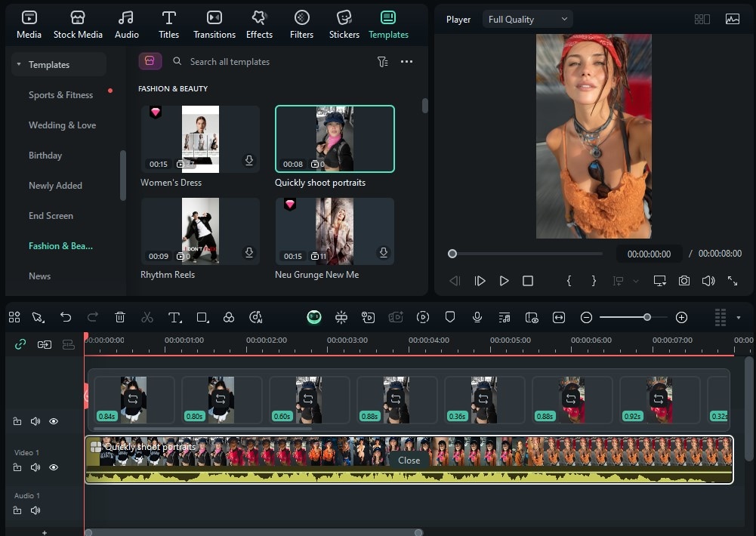Step forward one frame in player
Viewport: 756px width, 536px height.
tap(480, 281)
